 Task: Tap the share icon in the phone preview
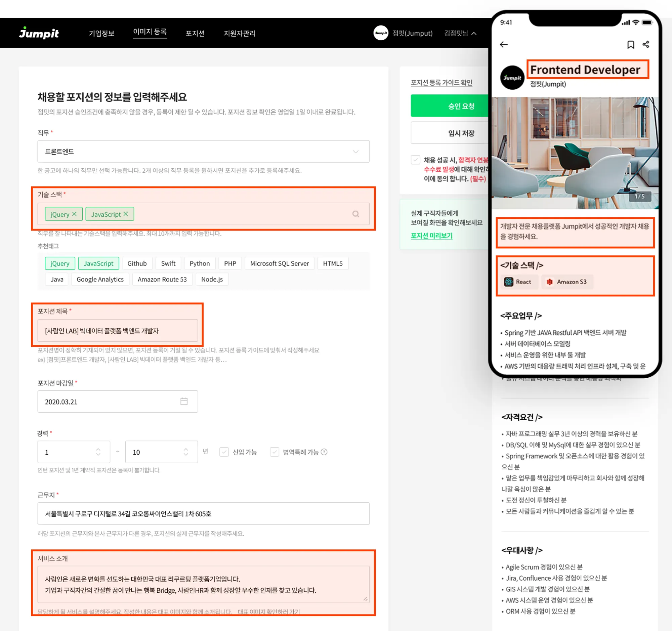(x=646, y=45)
